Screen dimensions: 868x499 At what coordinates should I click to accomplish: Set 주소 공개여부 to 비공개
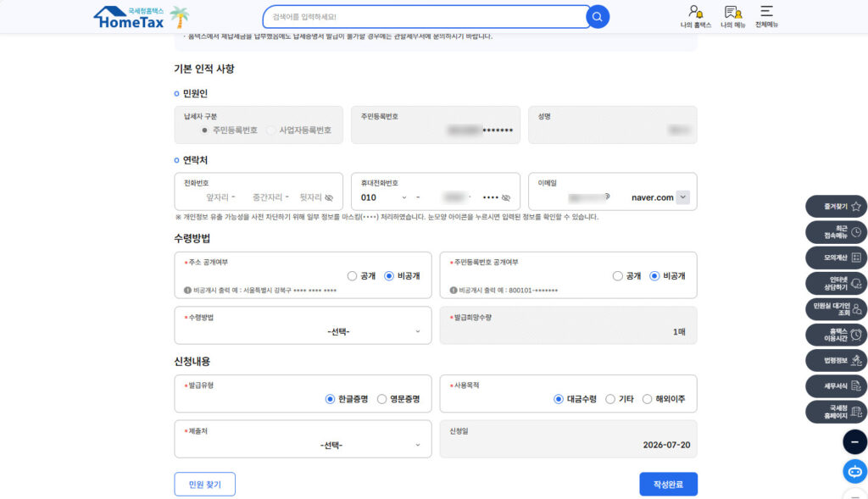click(388, 275)
